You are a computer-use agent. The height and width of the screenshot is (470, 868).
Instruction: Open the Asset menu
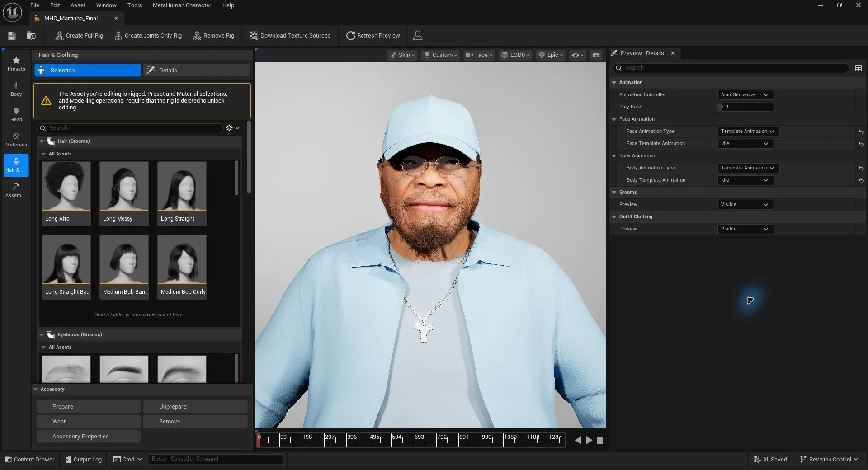78,5
